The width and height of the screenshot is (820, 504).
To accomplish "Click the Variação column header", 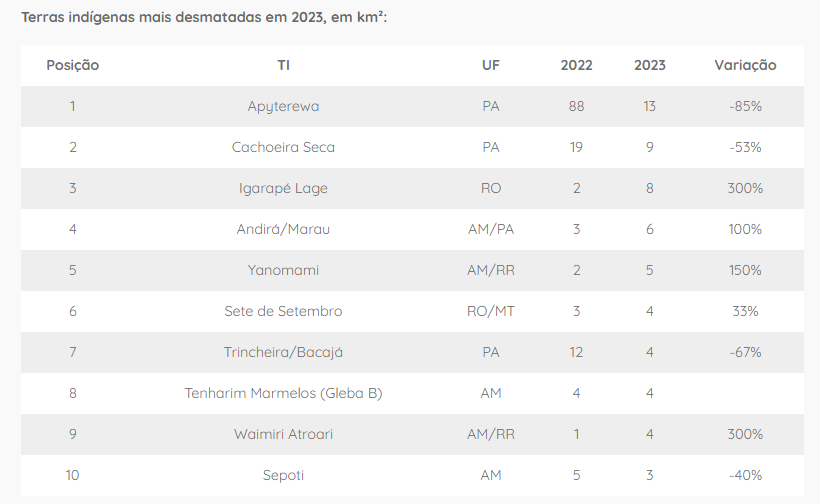I will (x=745, y=65).
